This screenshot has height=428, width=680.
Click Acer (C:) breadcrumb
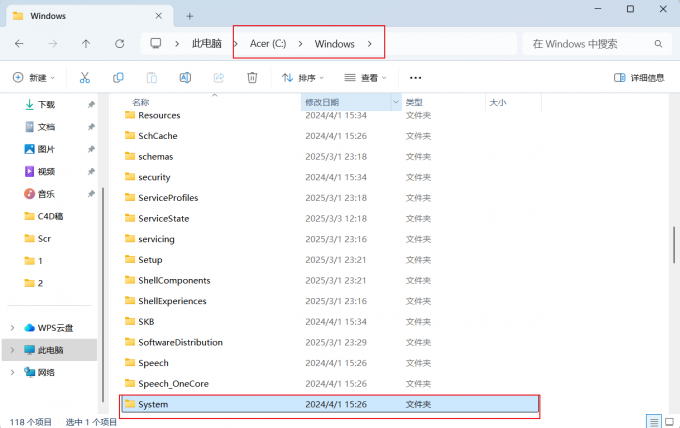pyautogui.click(x=268, y=44)
